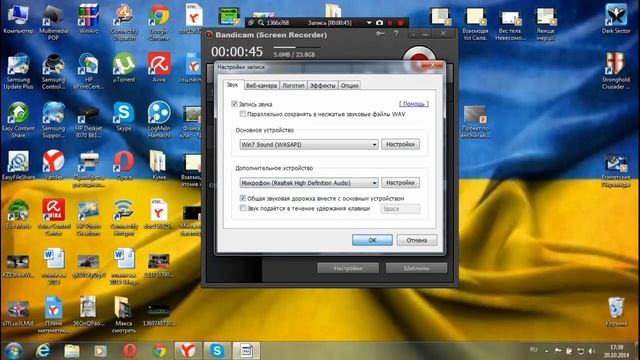Open the Multimedia POP shortcut
This screenshot has width=640, height=360.
coord(53,22)
